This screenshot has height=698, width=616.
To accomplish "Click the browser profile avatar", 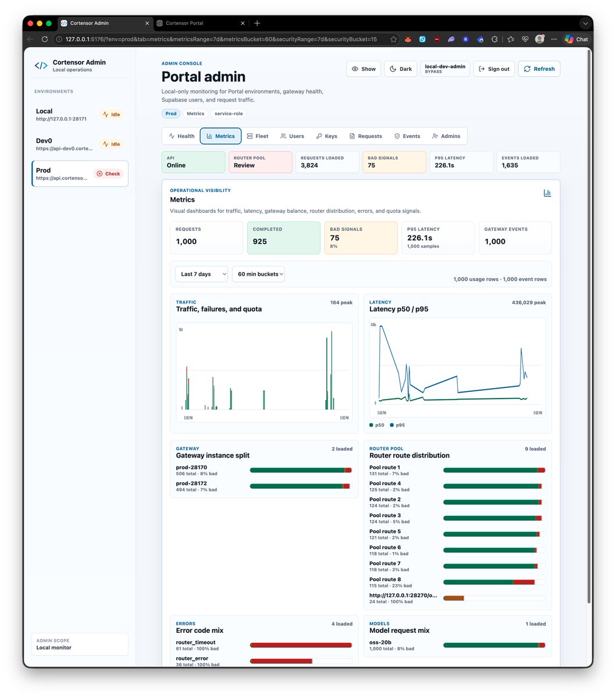I will (540, 39).
